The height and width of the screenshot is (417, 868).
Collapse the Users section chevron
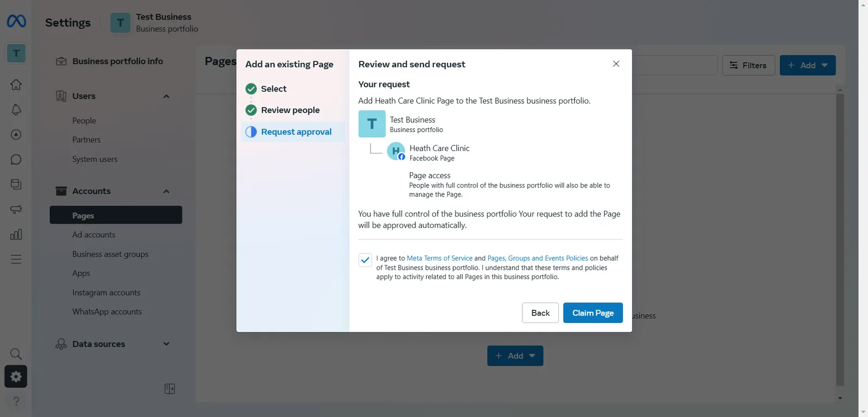coord(167,96)
